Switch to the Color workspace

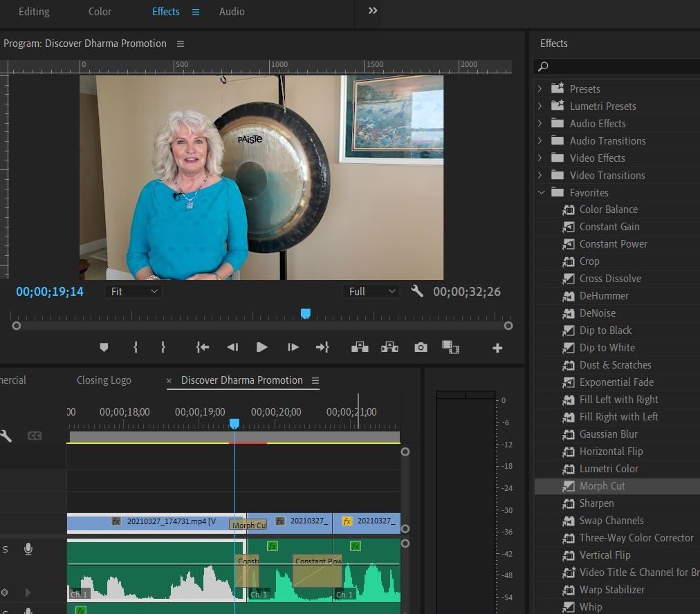point(100,12)
